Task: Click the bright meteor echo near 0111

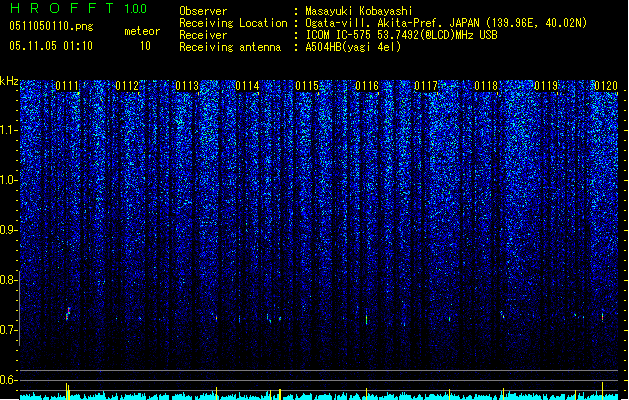Action: [68, 313]
